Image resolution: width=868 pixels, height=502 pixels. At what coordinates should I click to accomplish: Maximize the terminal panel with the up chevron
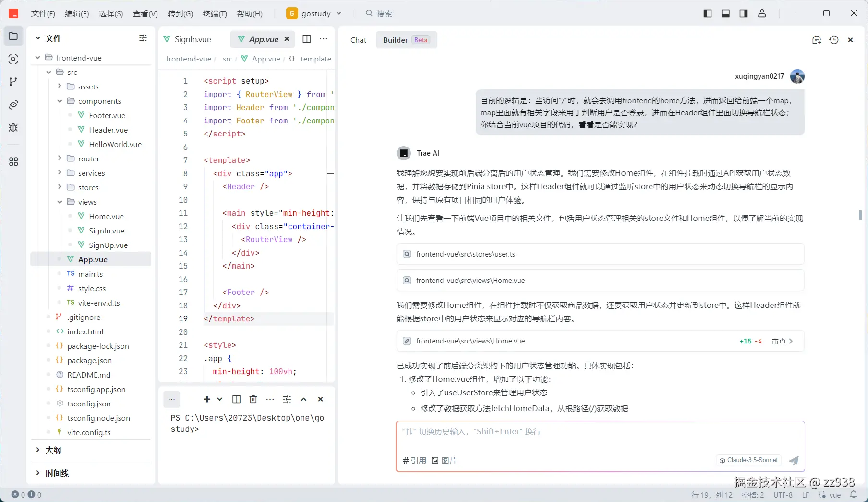coord(304,399)
